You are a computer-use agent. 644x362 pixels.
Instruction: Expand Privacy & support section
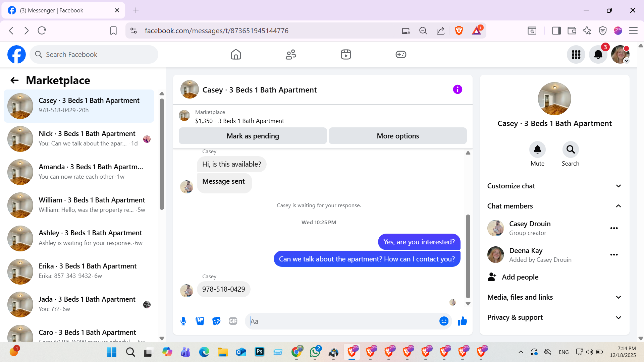pos(554,317)
